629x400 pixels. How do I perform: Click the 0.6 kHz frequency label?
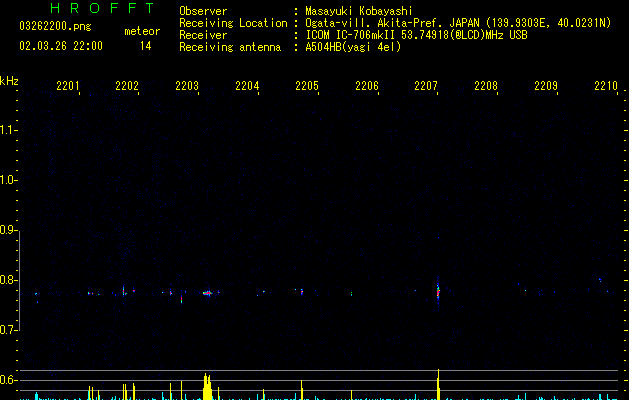tap(8, 380)
